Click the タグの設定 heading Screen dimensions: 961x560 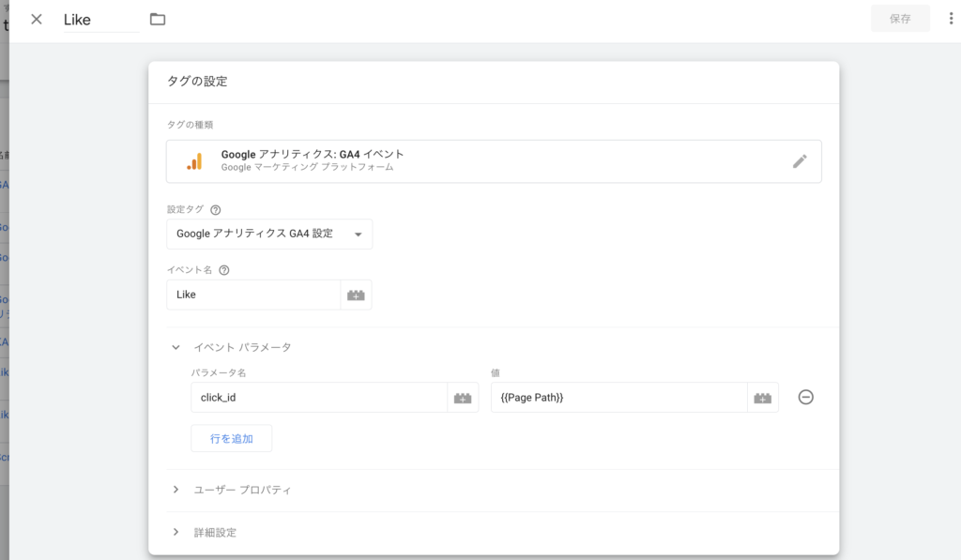pos(197,82)
